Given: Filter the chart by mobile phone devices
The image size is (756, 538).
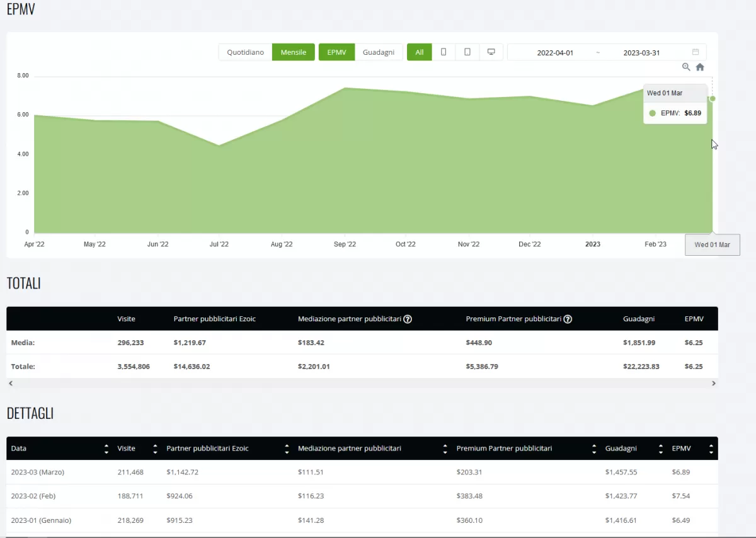Looking at the screenshot, I should pos(444,52).
